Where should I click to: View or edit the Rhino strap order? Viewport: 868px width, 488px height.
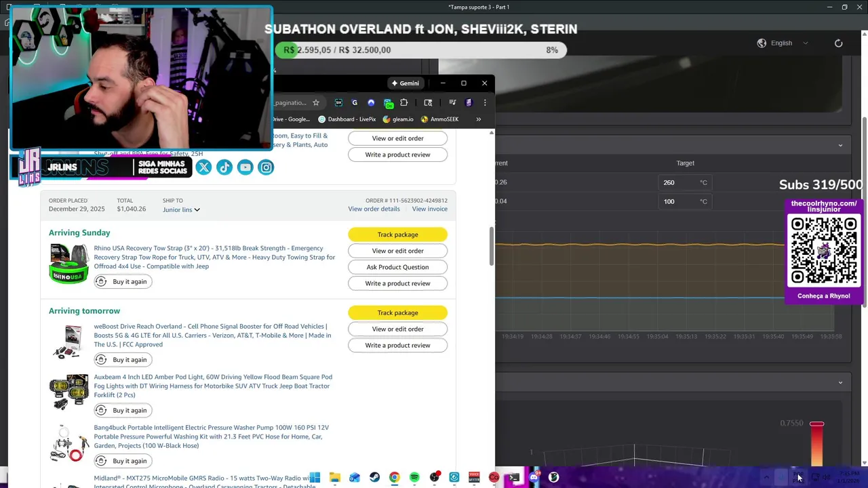tap(397, 251)
